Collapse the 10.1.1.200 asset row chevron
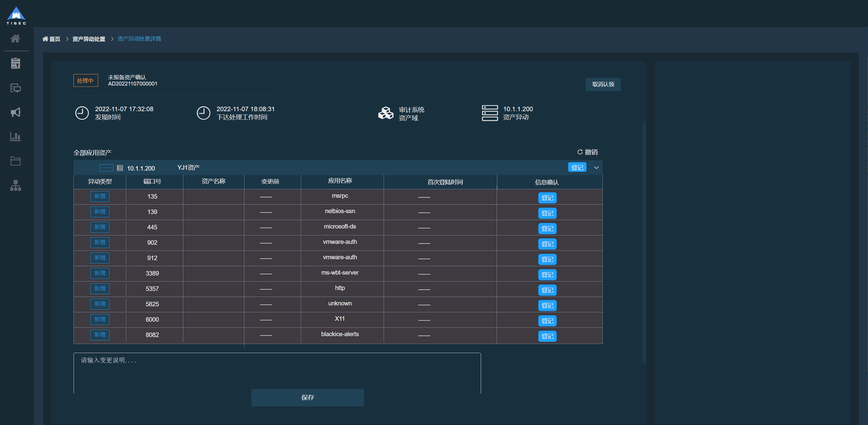Viewport: 868px width, 425px height. point(596,168)
